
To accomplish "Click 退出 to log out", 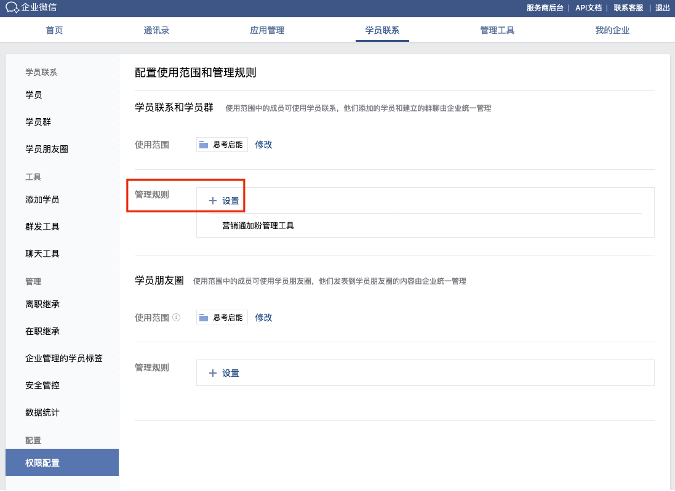I will point(662,7).
